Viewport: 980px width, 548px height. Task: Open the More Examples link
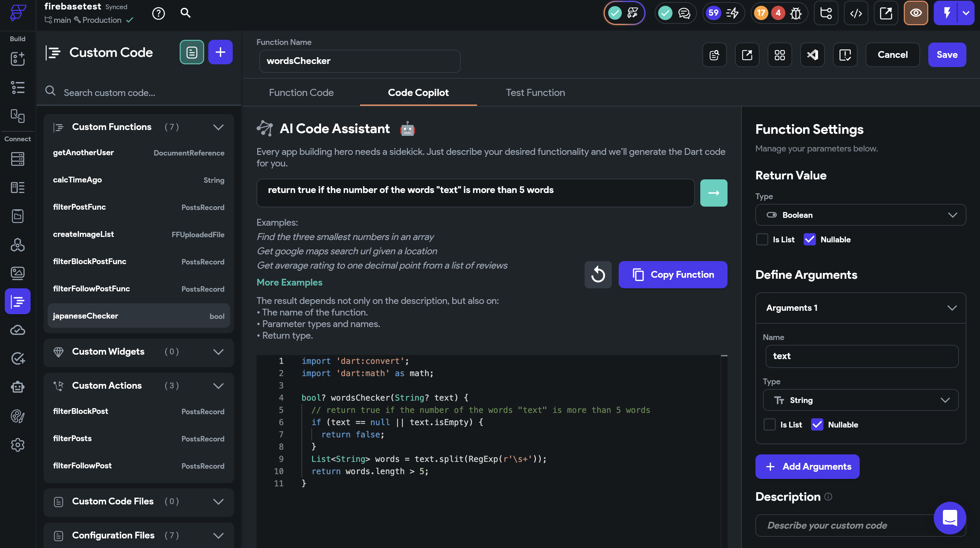coord(289,283)
